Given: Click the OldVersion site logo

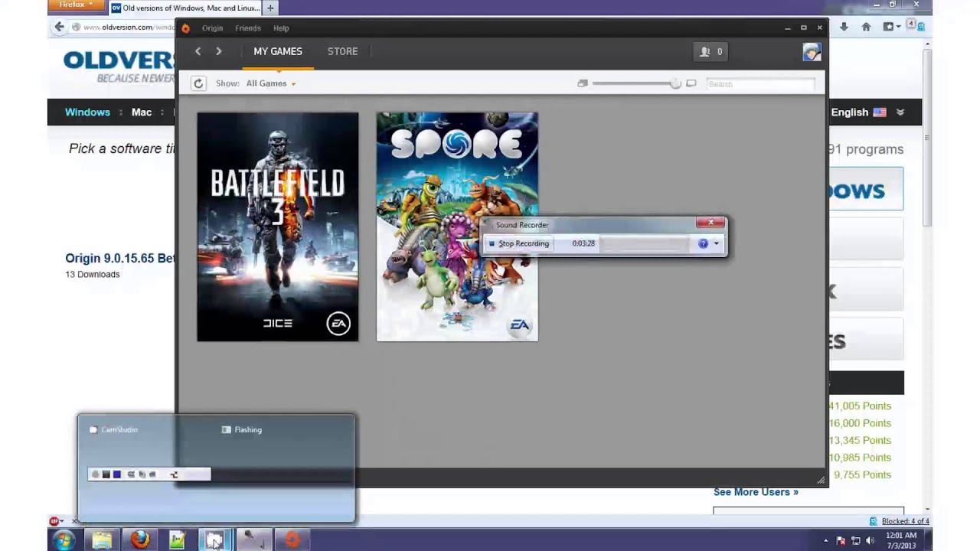Looking at the screenshot, I should click(x=119, y=66).
